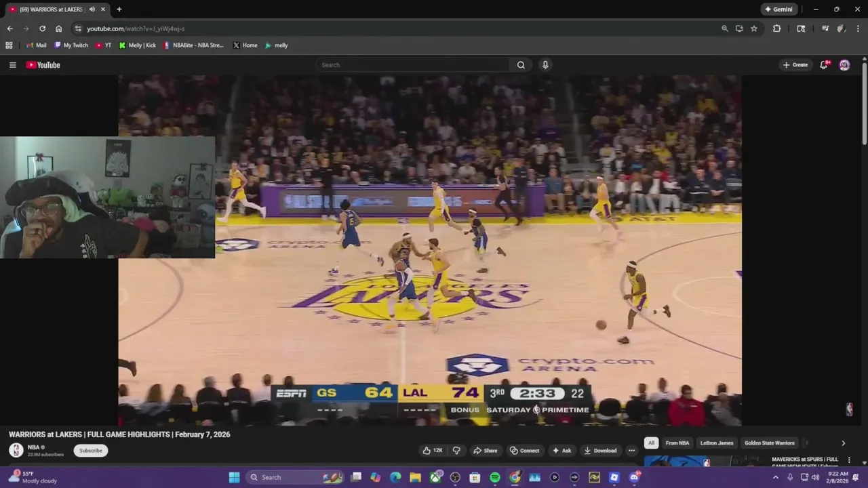The image size is (868, 488).
Task: Open the My Twitch bookmark
Action: click(x=71, y=45)
